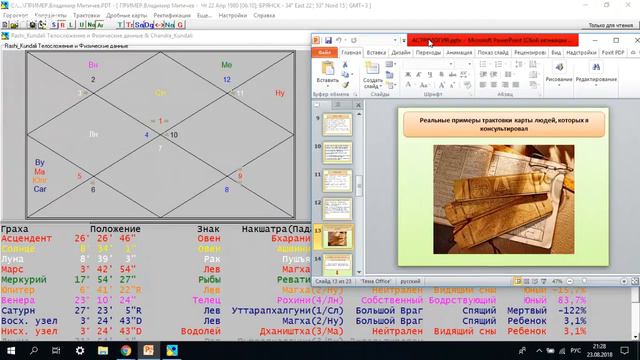
Task: Select slide 9 thumbnail
Action: [x=337, y=124]
